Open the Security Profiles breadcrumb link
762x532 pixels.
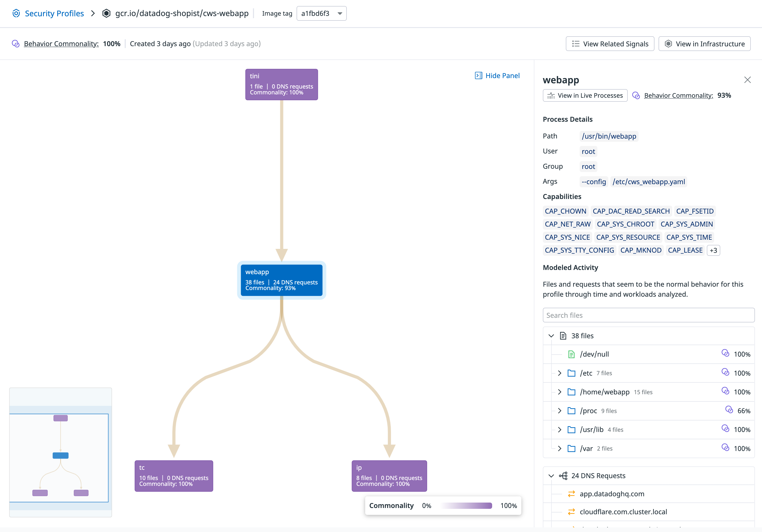pos(55,13)
